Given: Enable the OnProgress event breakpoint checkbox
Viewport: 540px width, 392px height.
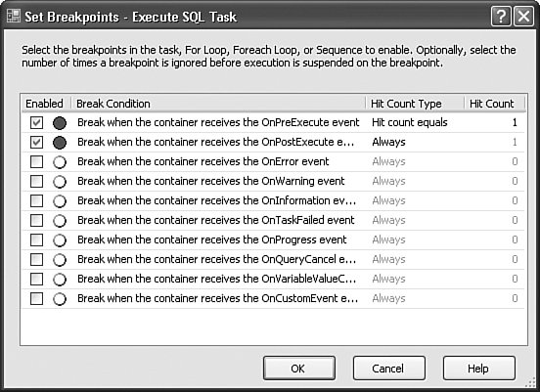Looking at the screenshot, I should (x=36, y=240).
